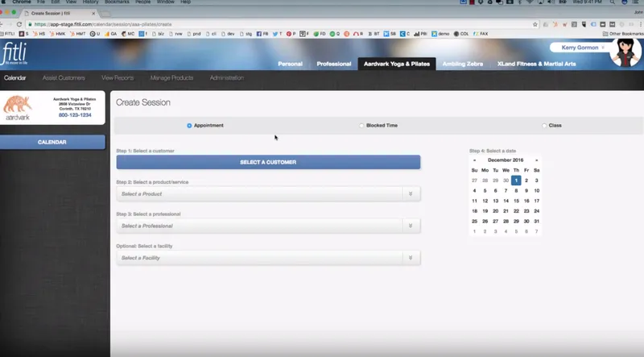644x357 pixels.
Task: Go to next month in calendar
Action: (536, 160)
